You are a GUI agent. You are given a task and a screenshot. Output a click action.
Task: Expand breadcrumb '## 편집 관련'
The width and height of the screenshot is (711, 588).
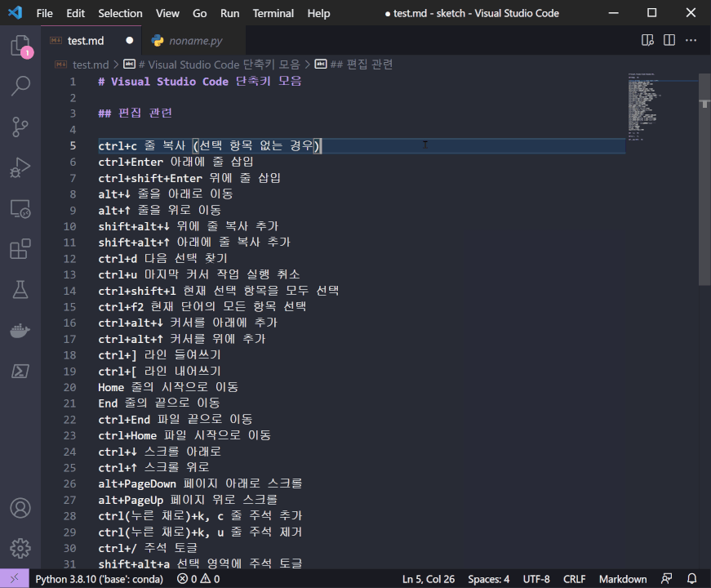[x=362, y=65]
